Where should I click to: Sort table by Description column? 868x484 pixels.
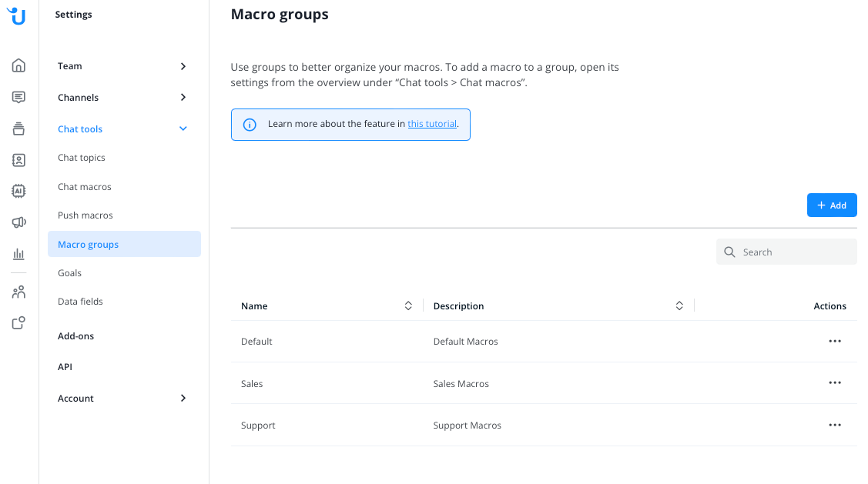point(679,305)
